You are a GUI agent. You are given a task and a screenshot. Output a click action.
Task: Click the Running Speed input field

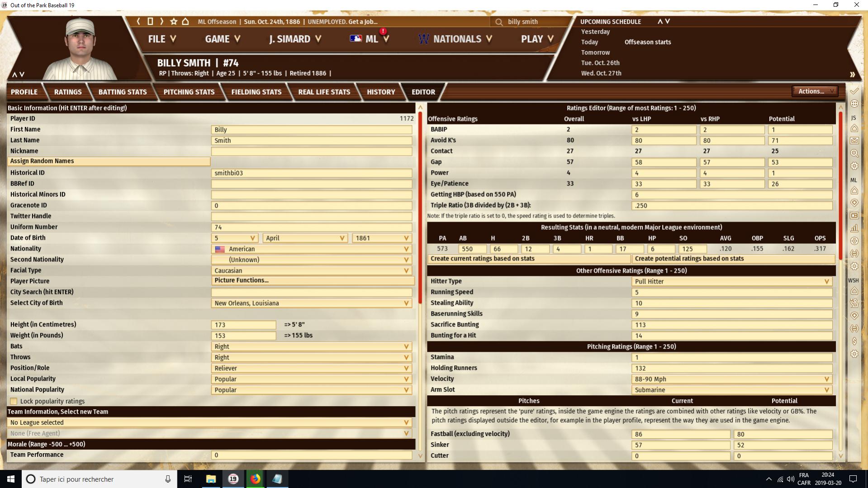tap(732, 292)
